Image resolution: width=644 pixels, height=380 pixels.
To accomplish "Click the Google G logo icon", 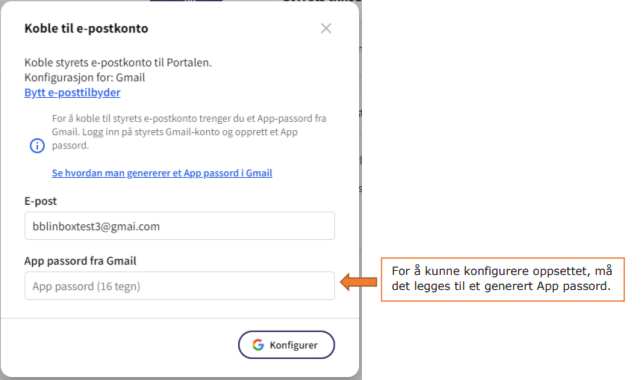I will point(258,345).
